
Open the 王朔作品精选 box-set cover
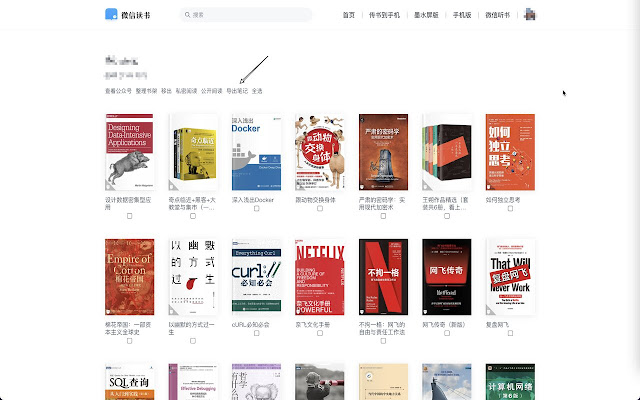[447, 152]
